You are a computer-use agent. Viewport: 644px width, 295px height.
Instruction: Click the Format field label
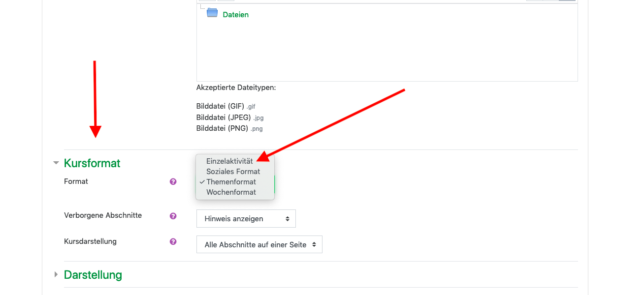[76, 181]
